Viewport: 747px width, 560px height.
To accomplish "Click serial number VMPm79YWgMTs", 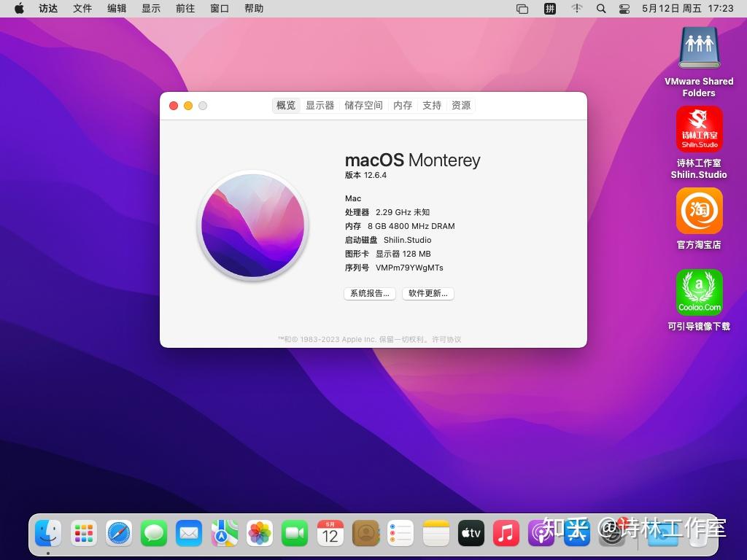I will (x=409, y=268).
